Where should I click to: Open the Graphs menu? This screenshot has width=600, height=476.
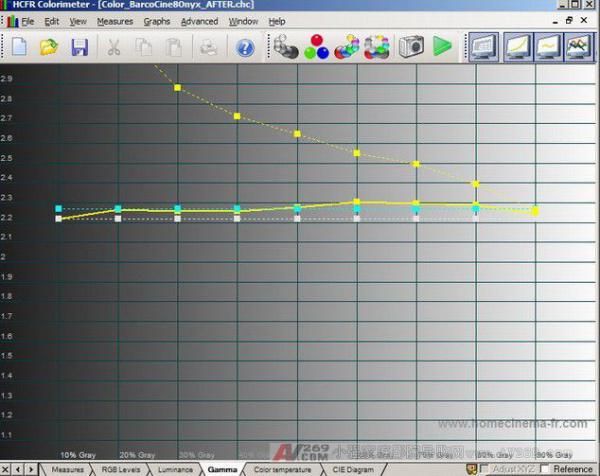point(157,21)
